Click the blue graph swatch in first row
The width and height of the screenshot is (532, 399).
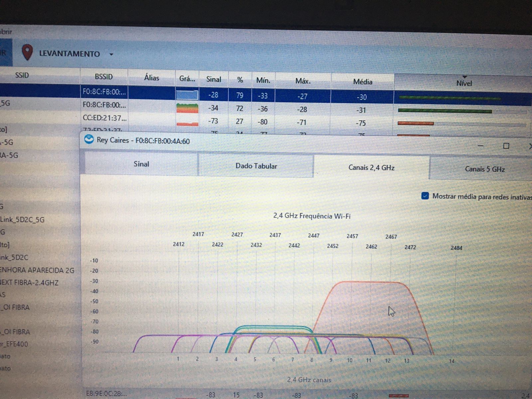(x=187, y=95)
